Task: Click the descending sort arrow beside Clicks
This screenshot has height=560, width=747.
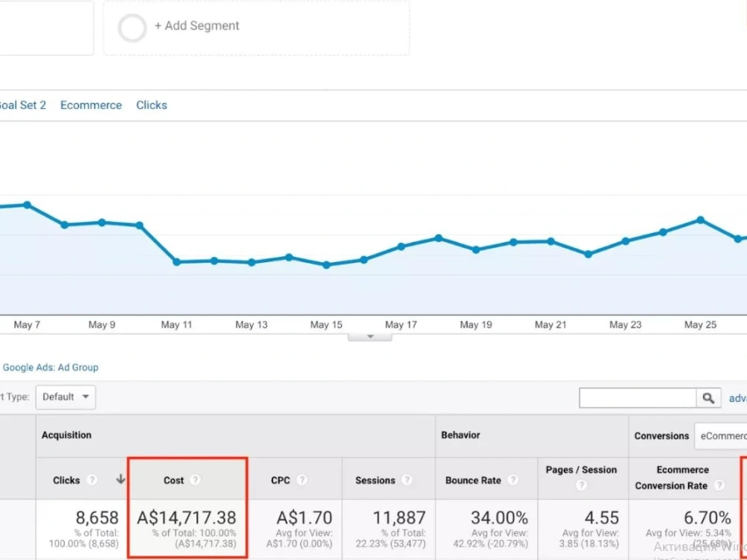Action: [x=120, y=479]
